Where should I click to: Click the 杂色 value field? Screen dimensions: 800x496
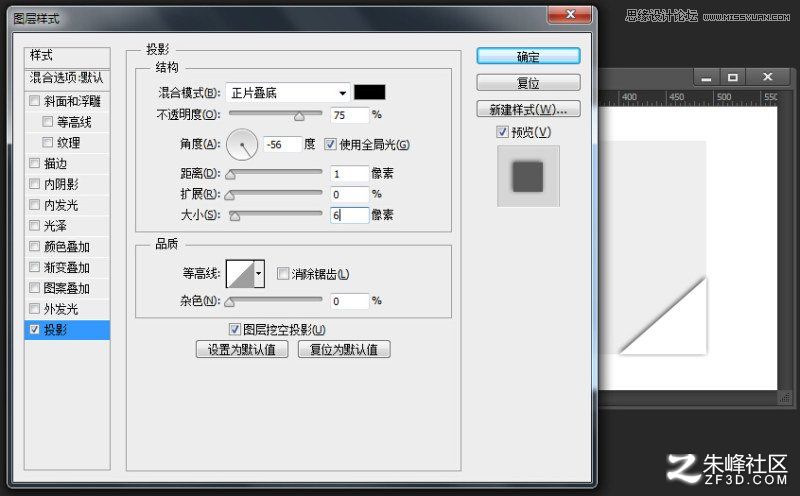point(349,301)
